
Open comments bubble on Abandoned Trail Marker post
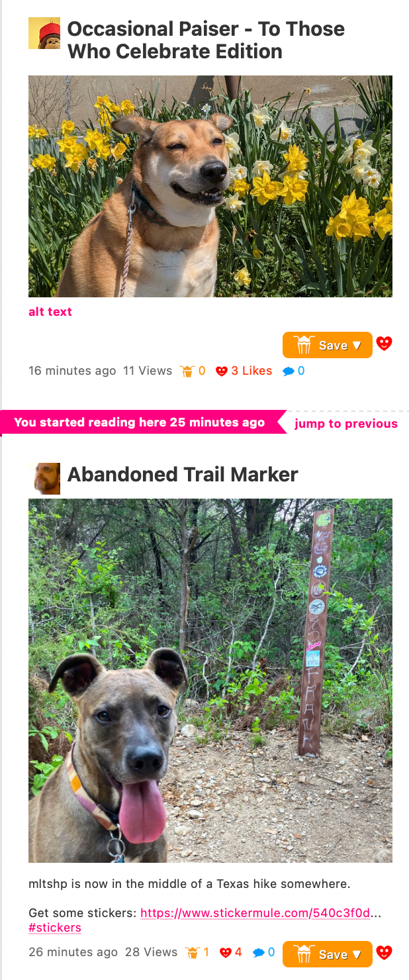(263, 952)
